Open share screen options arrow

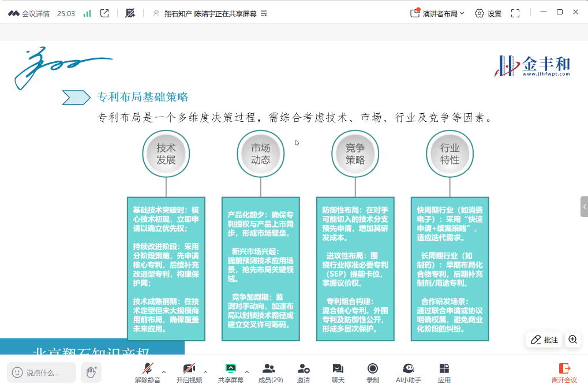[x=247, y=372]
